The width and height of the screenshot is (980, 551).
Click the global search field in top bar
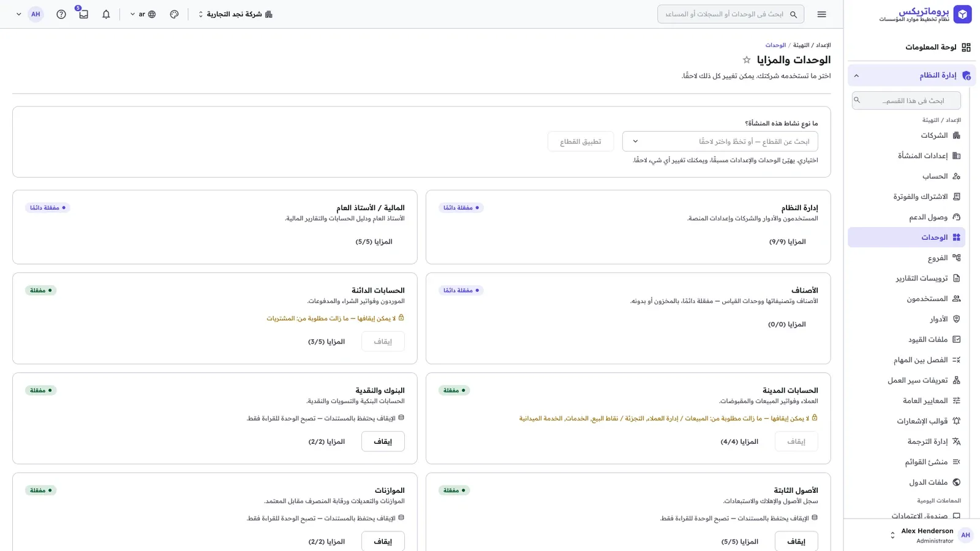pos(731,14)
